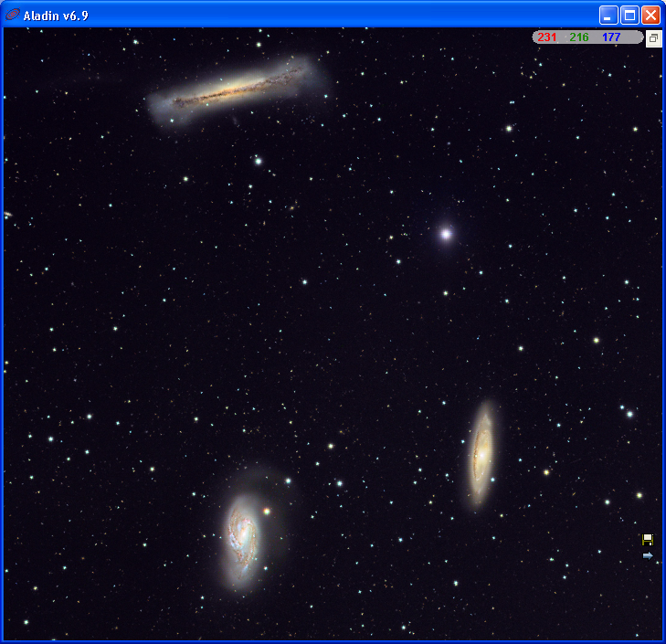Click the yellow star right of tilted galaxy
The width and height of the screenshot is (666, 644).
click(546, 472)
